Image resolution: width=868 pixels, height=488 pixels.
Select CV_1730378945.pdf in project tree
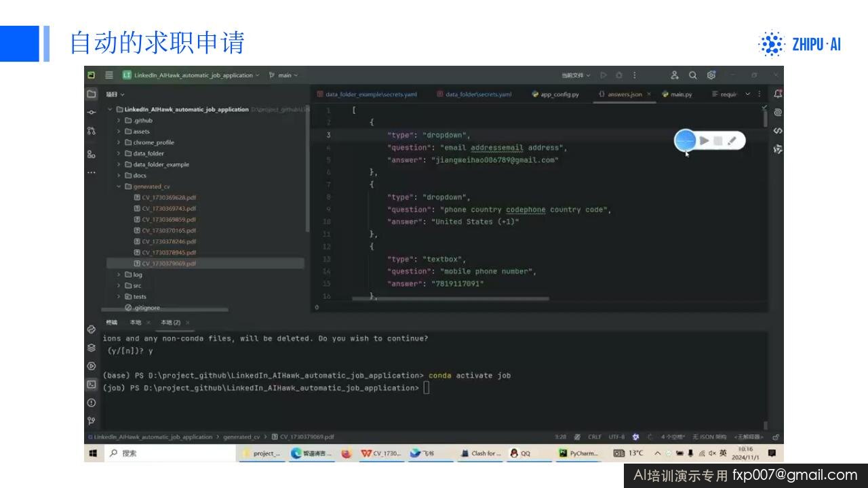click(169, 252)
